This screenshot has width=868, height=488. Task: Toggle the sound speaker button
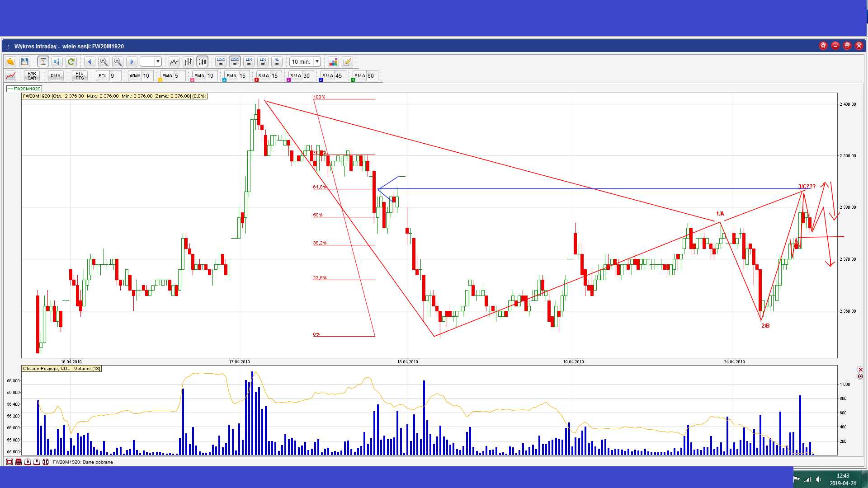coord(57,62)
